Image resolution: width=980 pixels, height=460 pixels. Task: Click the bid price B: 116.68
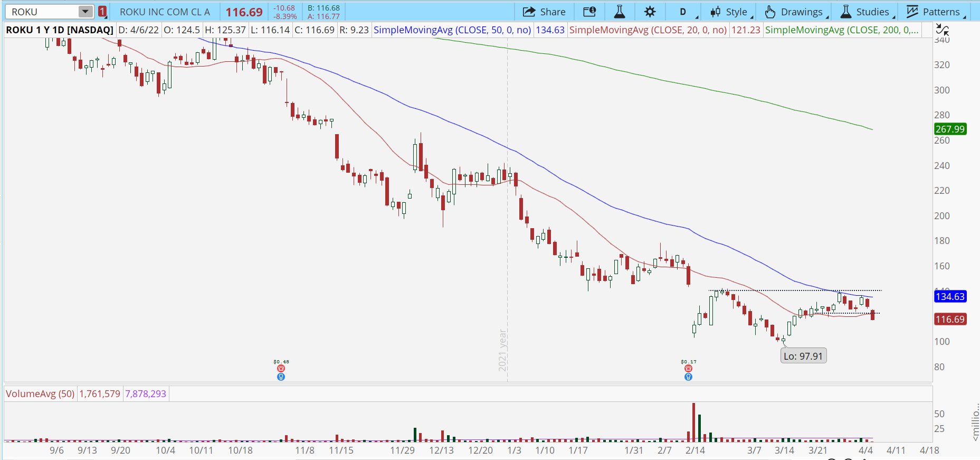click(324, 8)
